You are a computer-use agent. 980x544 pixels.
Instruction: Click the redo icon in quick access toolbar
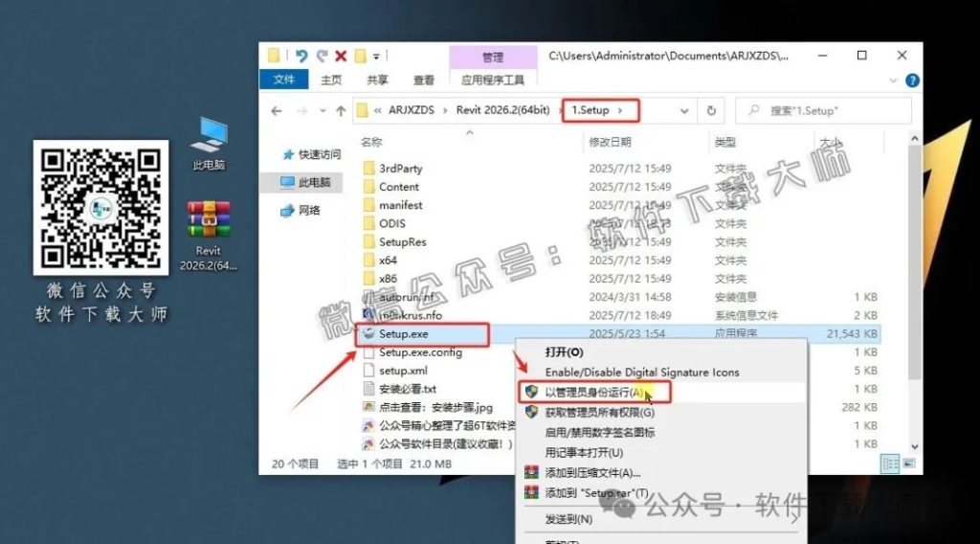tap(322, 56)
